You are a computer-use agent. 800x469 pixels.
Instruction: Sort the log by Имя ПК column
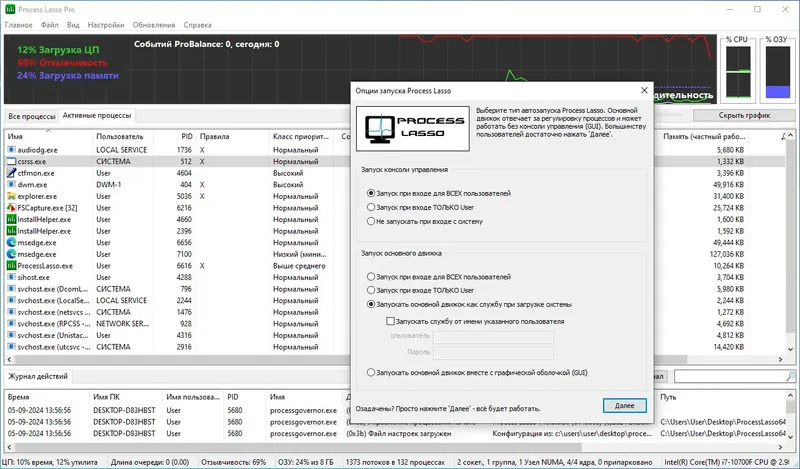[x=126, y=397]
